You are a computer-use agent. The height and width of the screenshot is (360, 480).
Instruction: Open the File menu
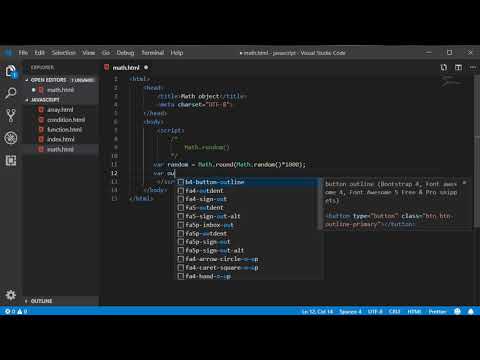[x=23, y=53]
